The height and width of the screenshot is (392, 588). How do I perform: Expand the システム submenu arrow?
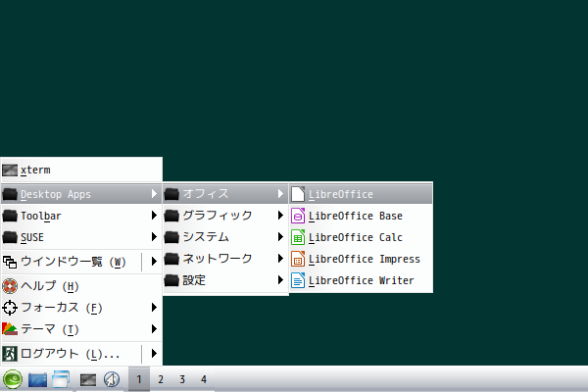tap(280, 237)
